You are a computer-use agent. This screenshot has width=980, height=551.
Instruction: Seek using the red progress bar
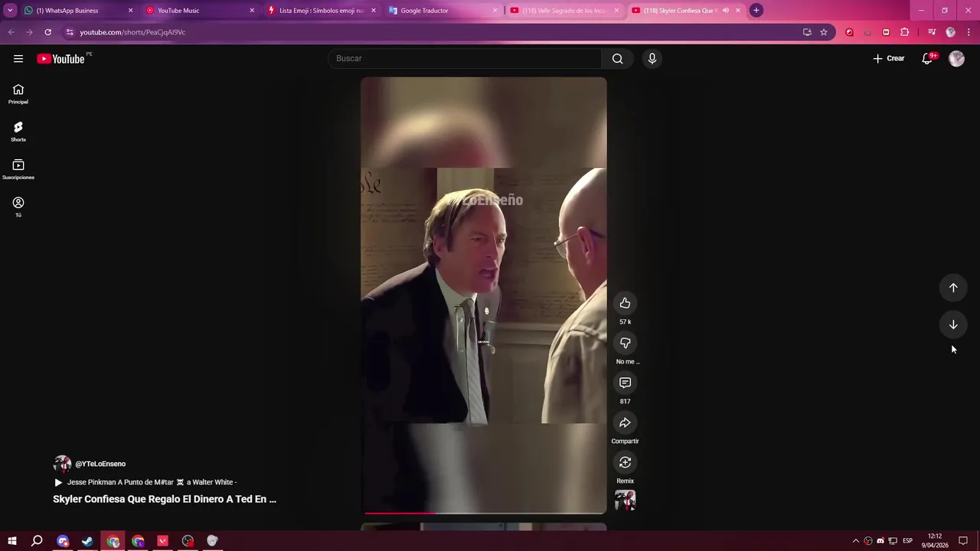click(484, 513)
